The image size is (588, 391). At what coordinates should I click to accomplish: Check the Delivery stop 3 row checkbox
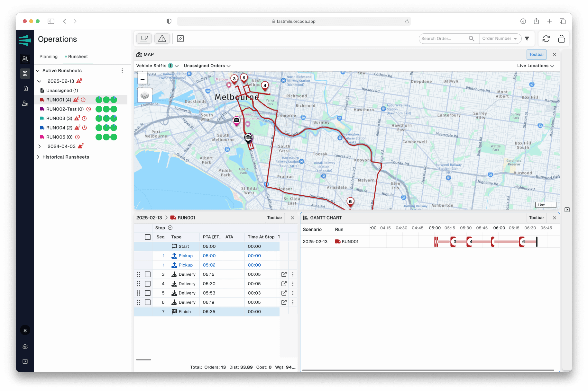tap(148, 274)
